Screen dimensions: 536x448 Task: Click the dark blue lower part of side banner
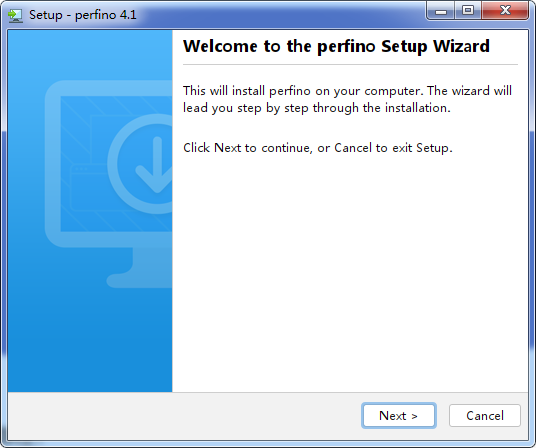click(90, 342)
